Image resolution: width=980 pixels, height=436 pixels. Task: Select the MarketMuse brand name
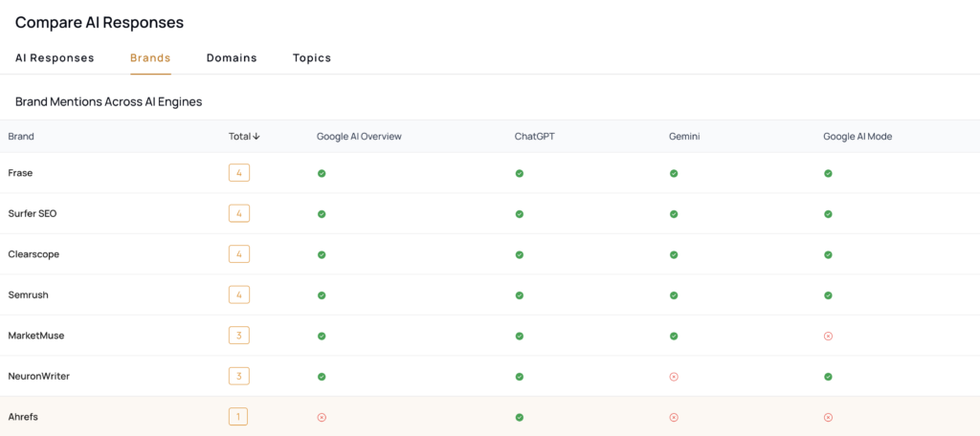pyautogui.click(x=36, y=336)
